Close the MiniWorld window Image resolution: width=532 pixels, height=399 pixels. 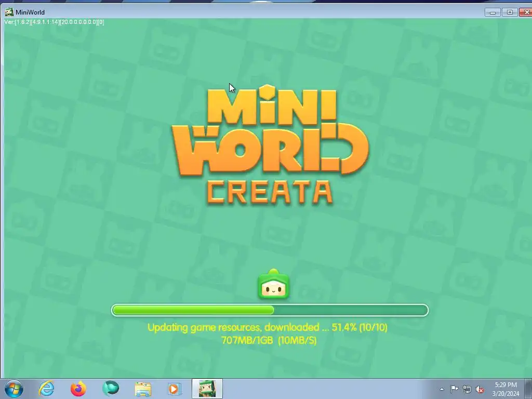526,12
